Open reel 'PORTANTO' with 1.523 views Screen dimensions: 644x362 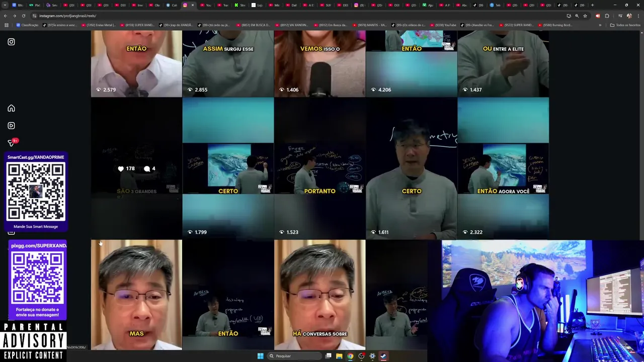(x=320, y=168)
